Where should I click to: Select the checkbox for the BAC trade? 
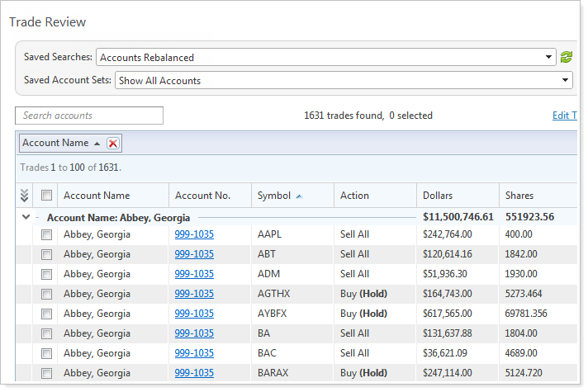pyautogui.click(x=47, y=353)
